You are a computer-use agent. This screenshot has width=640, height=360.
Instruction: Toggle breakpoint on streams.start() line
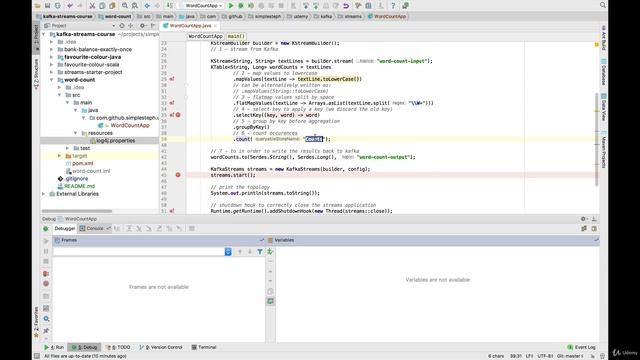(178, 175)
